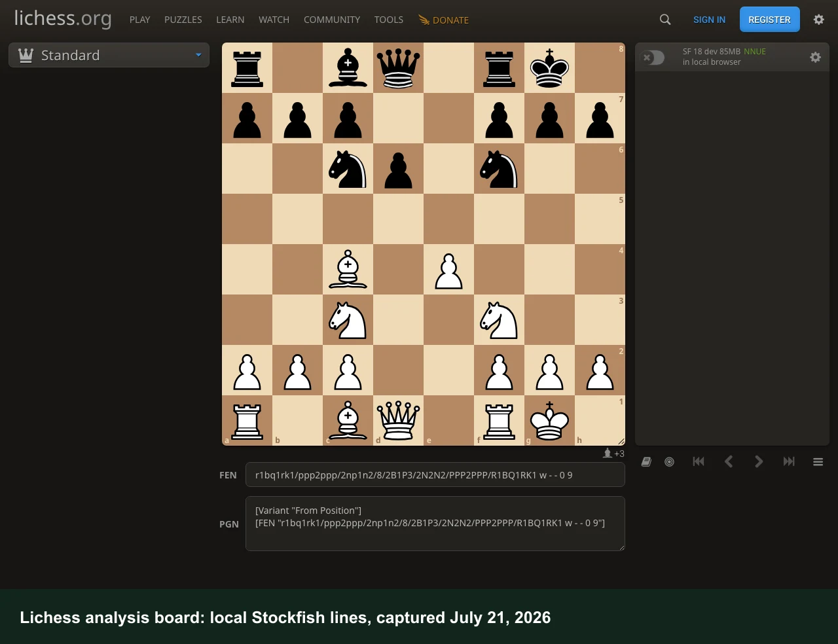Viewport: 838px width, 644px height.
Task: Select the black bishop on c8
Action: tap(348, 68)
